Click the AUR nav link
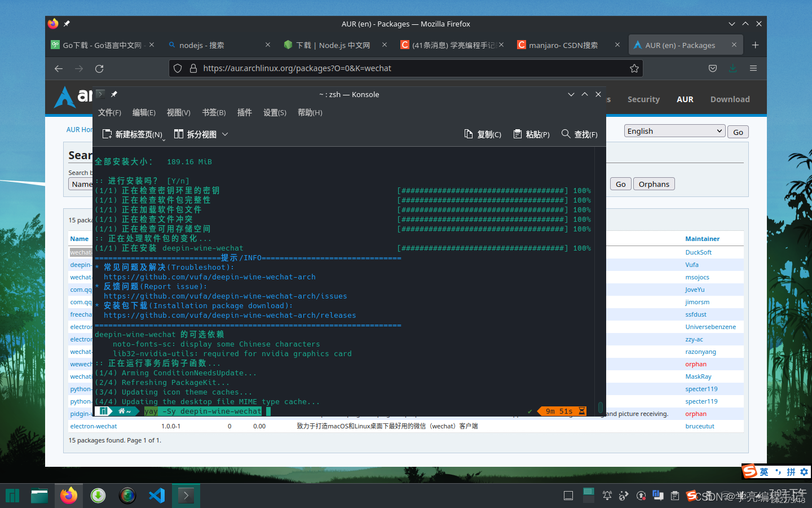Screen dimensions: 812x508 point(685,99)
